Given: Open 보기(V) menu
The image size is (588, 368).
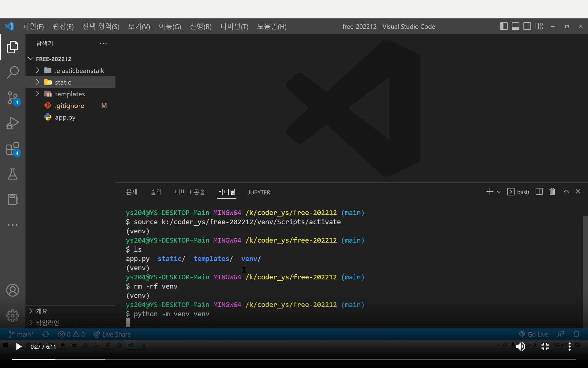Looking at the screenshot, I should 139,27.
